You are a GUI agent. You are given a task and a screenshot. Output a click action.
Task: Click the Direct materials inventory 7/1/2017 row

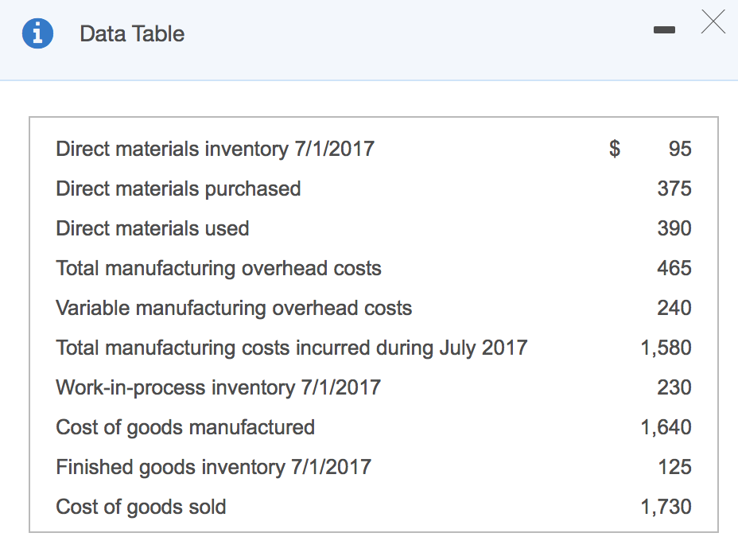[x=215, y=149]
